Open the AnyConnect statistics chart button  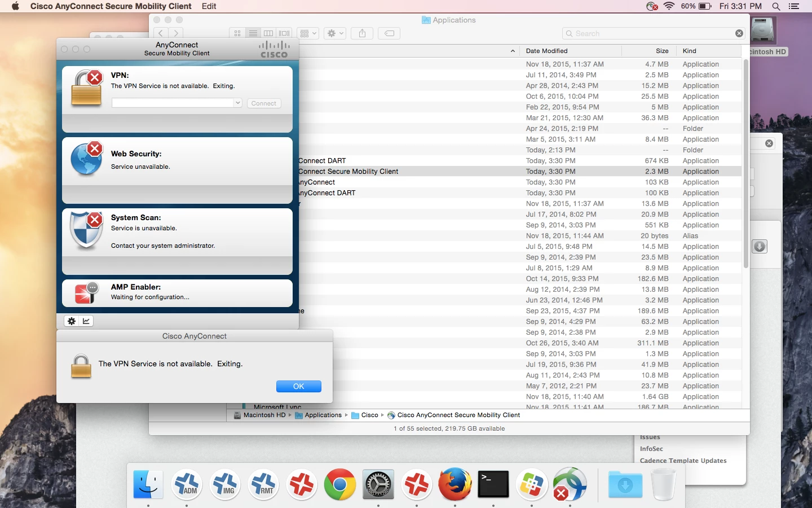coord(86,321)
